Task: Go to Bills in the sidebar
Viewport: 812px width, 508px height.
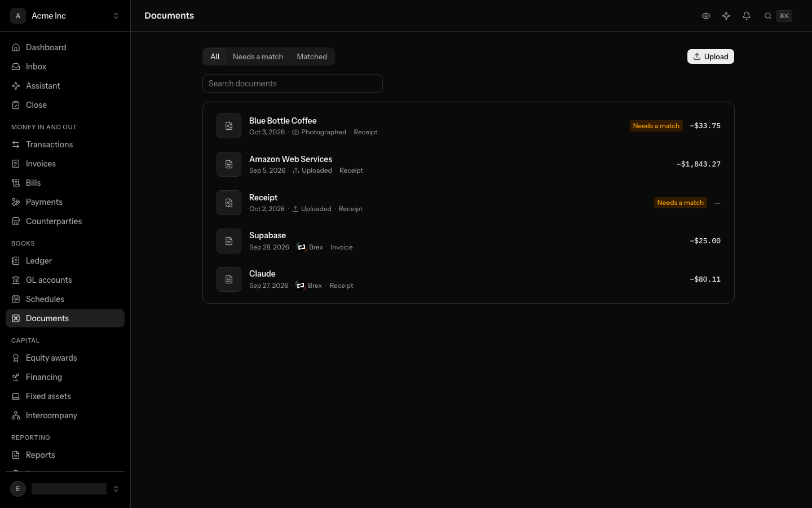Action: click(x=65, y=183)
